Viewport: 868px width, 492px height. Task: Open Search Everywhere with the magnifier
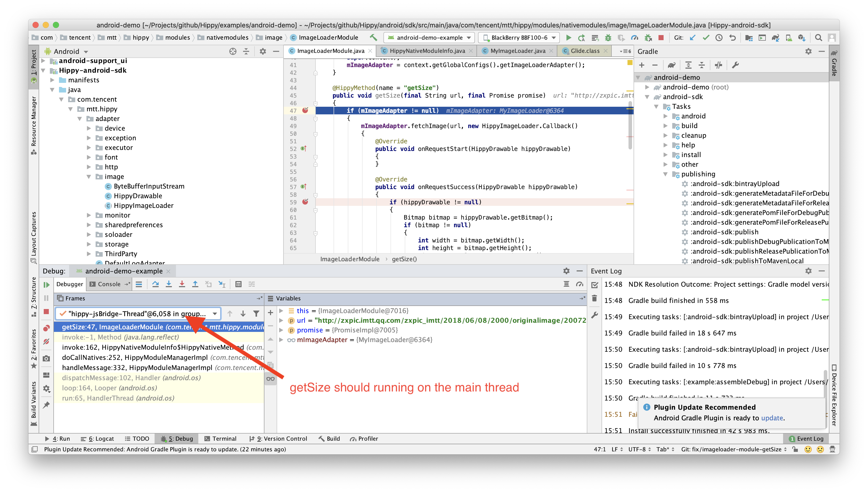[x=819, y=38]
